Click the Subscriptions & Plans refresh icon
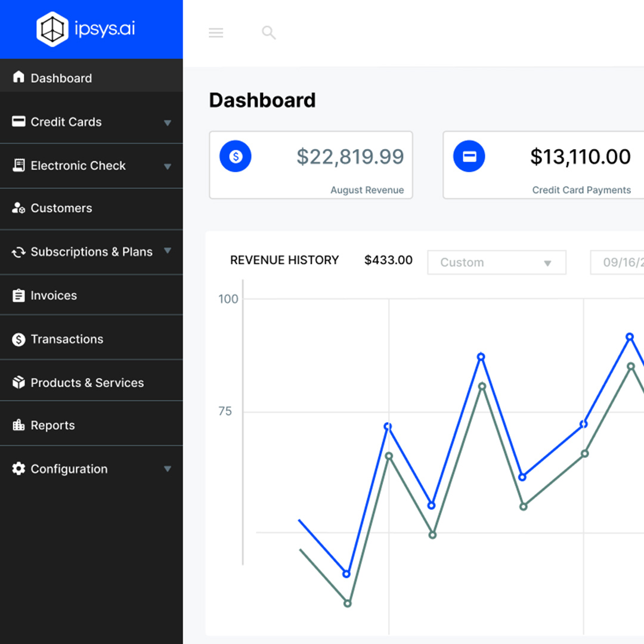This screenshot has height=644, width=644. [x=18, y=252]
